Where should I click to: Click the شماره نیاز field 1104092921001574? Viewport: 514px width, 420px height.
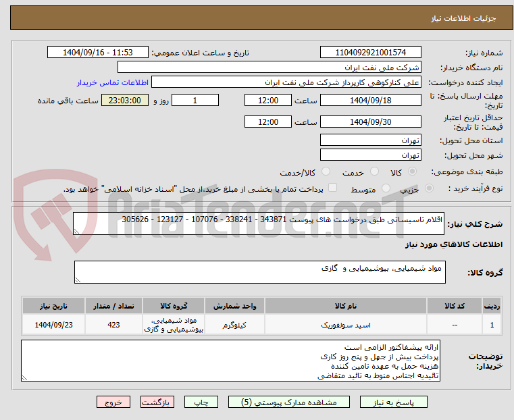tap(370, 53)
